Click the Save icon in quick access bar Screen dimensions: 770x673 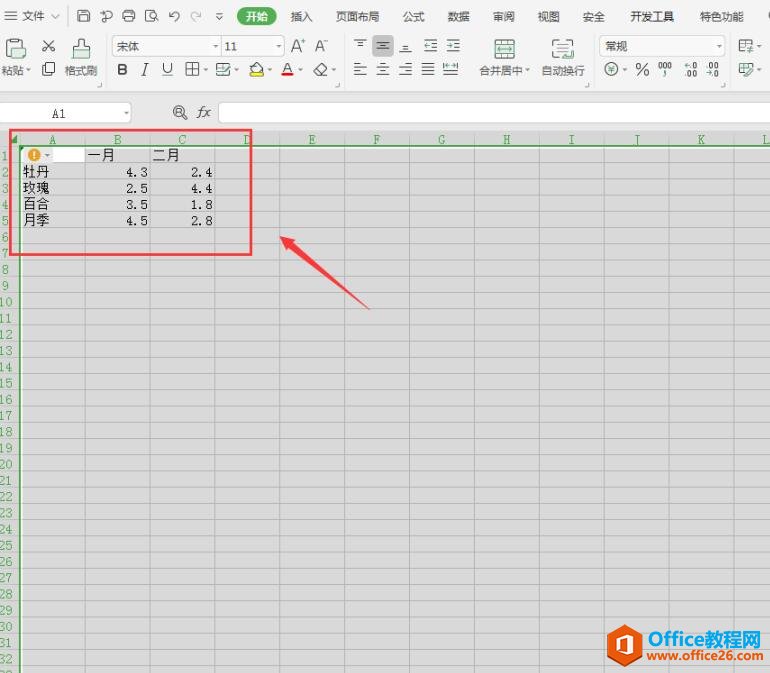coord(83,16)
